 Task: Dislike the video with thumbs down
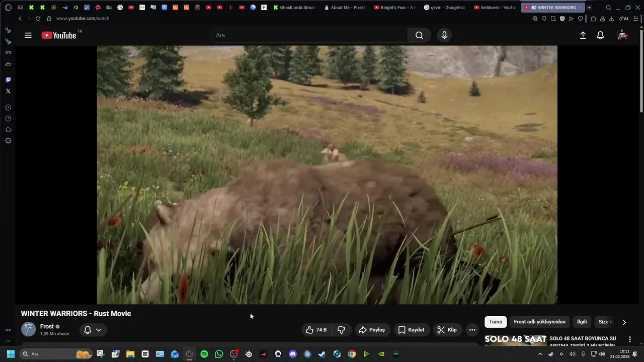(x=341, y=330)
